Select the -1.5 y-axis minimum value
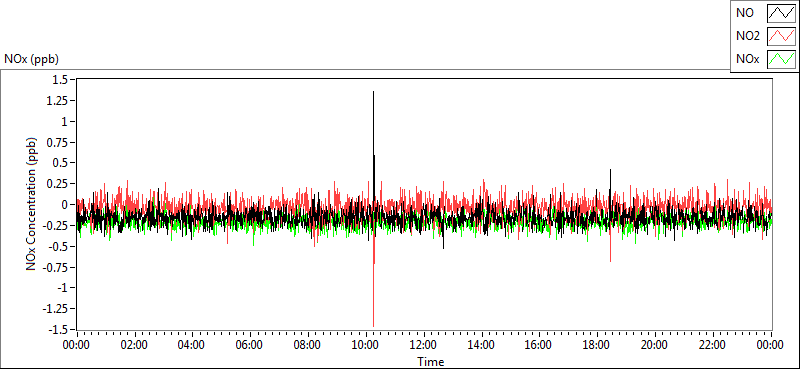The width and height of the screenshot is (800, 369). tap(58, 329)
